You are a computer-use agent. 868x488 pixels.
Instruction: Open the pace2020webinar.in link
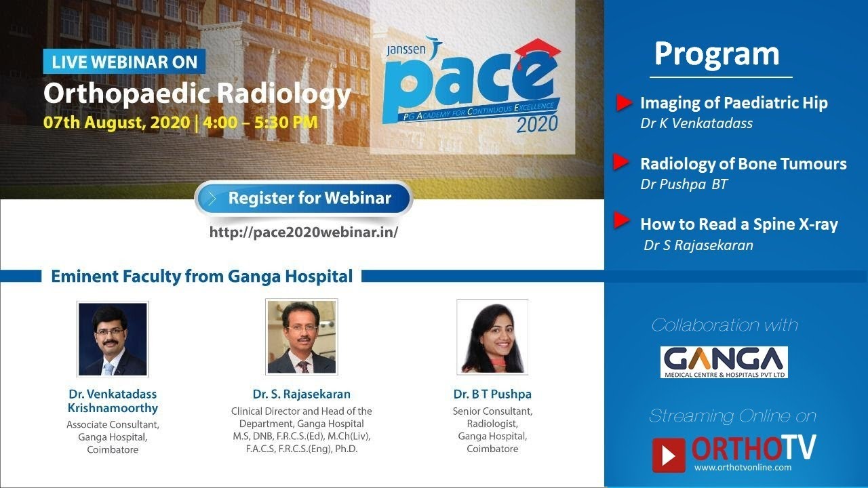tap(303, 232)
